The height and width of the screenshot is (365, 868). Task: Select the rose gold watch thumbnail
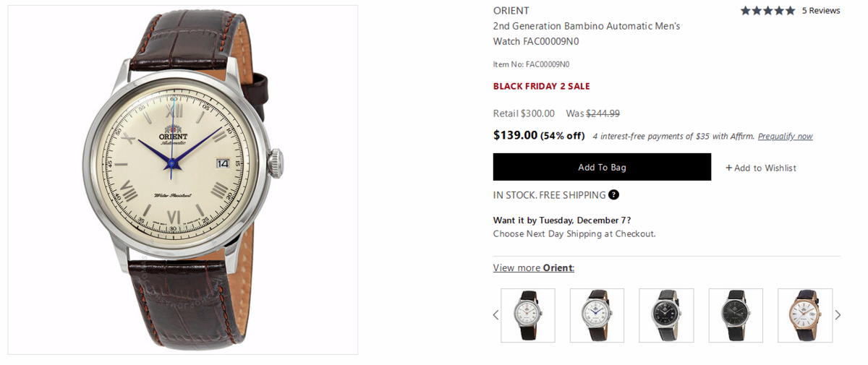(x=805, y=315)
